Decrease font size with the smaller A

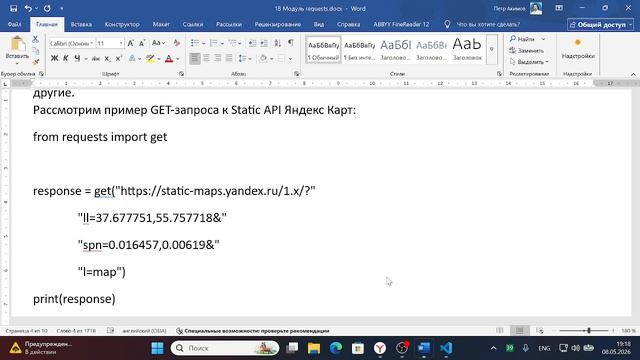(x=142, y=43)
